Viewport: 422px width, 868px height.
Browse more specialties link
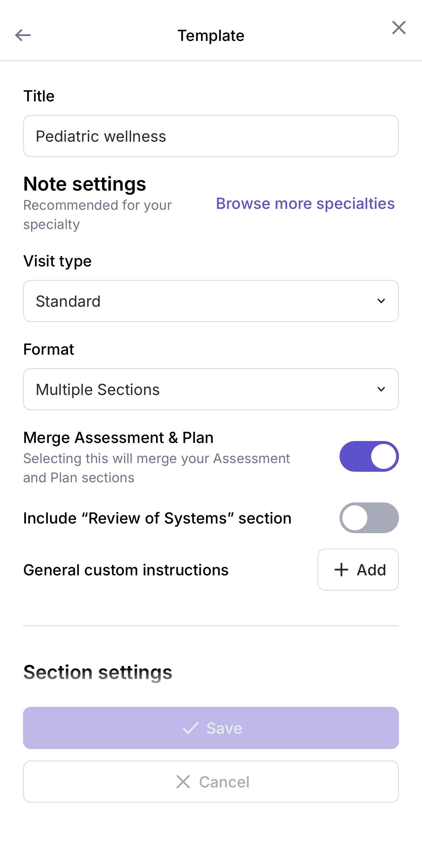305,203
